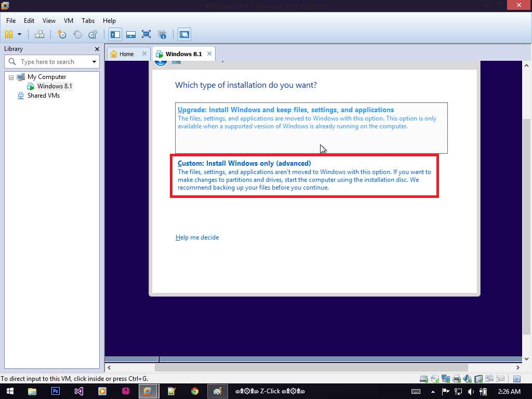This screenshot has width=532, height=399.
Task: Click the message log icon in status bar
Action: tap(517, 379)
